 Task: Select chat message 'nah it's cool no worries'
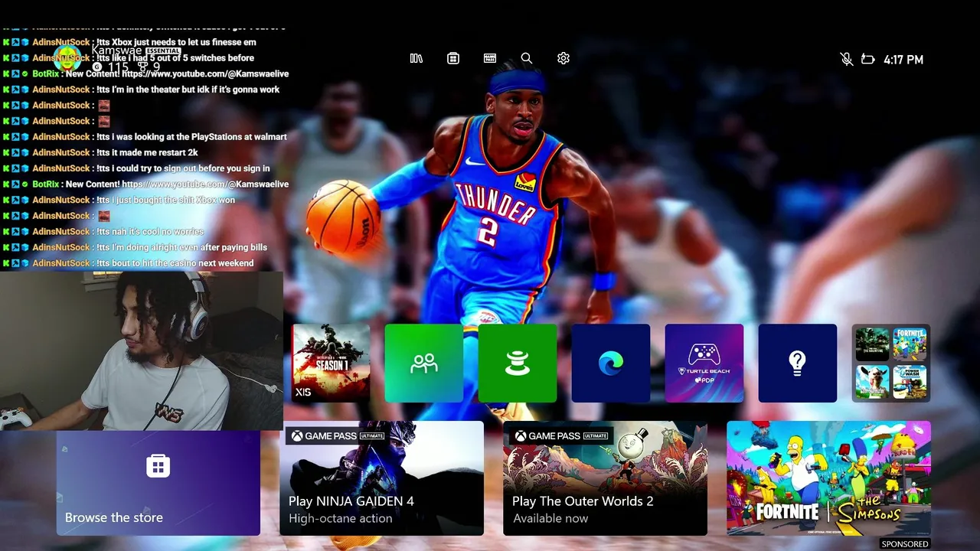point(150,232)
